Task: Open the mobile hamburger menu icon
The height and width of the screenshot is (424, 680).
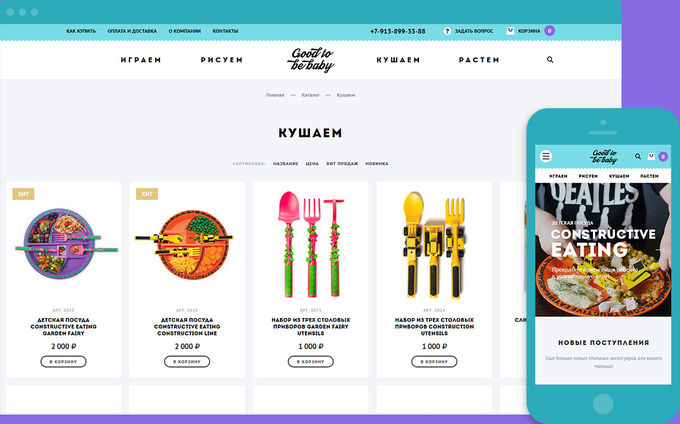Action: 546,156
